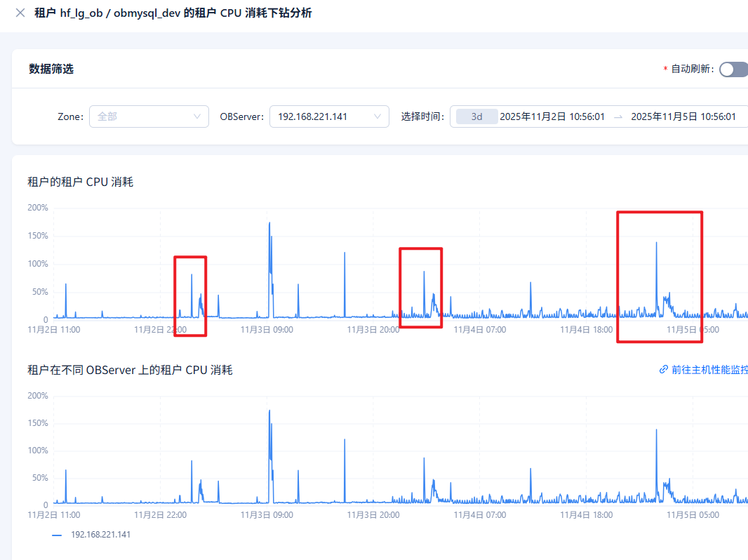
Task: Open the Zone dropdown showing 全部
Action: coord(148,116)
